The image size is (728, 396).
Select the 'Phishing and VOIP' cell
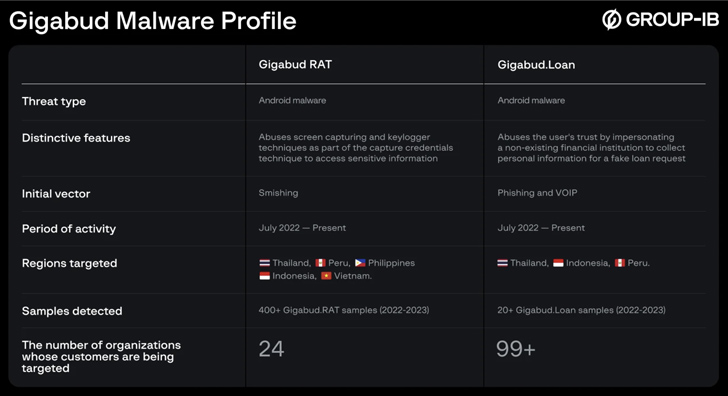point(537,193)
